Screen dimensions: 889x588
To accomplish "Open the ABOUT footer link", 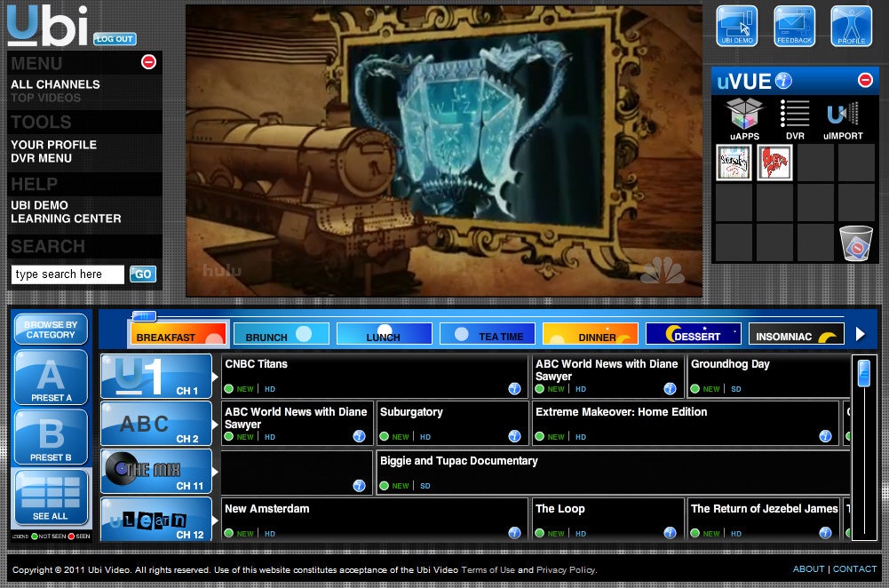I will (808, 568).
